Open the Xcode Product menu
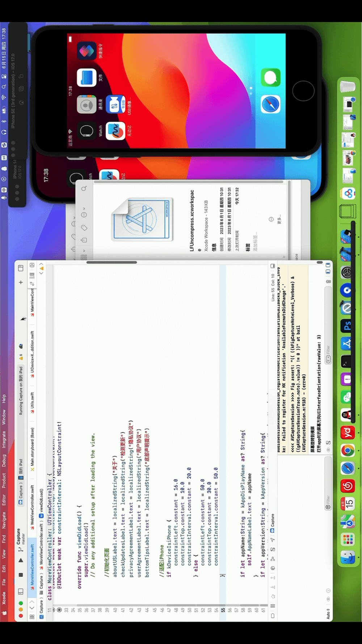362x644 pixels. pos(4,480)
